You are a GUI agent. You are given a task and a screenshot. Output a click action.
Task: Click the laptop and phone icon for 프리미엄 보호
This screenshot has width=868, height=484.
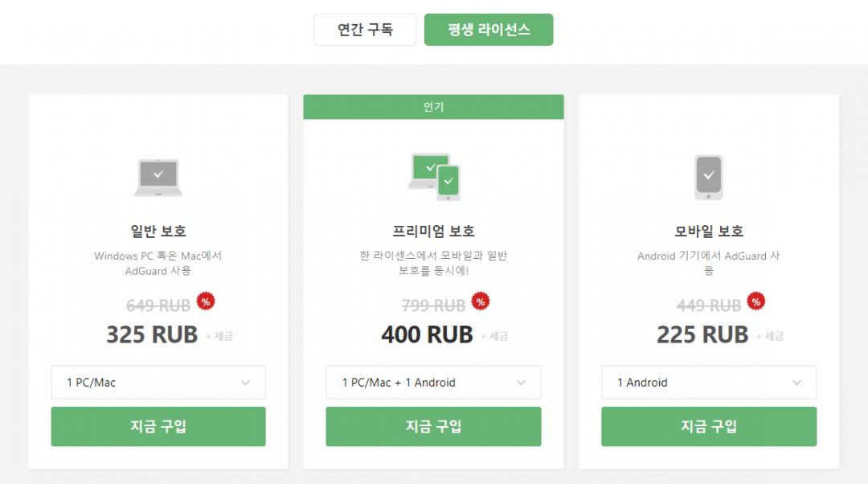point(433,177)
